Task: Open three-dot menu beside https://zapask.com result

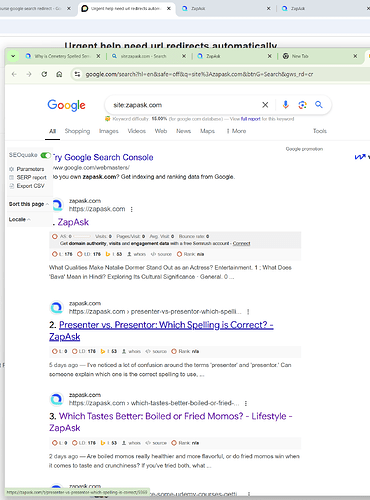Action: (x=132, y=209)
